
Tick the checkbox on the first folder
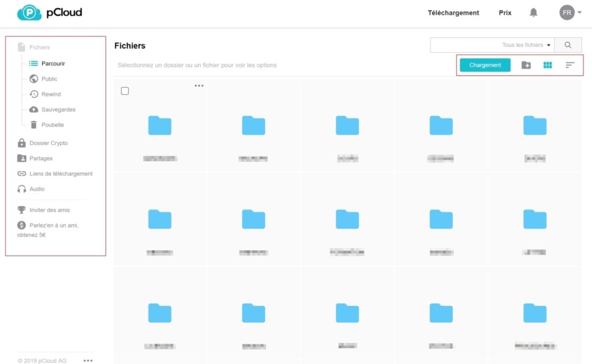coord(125,91)
